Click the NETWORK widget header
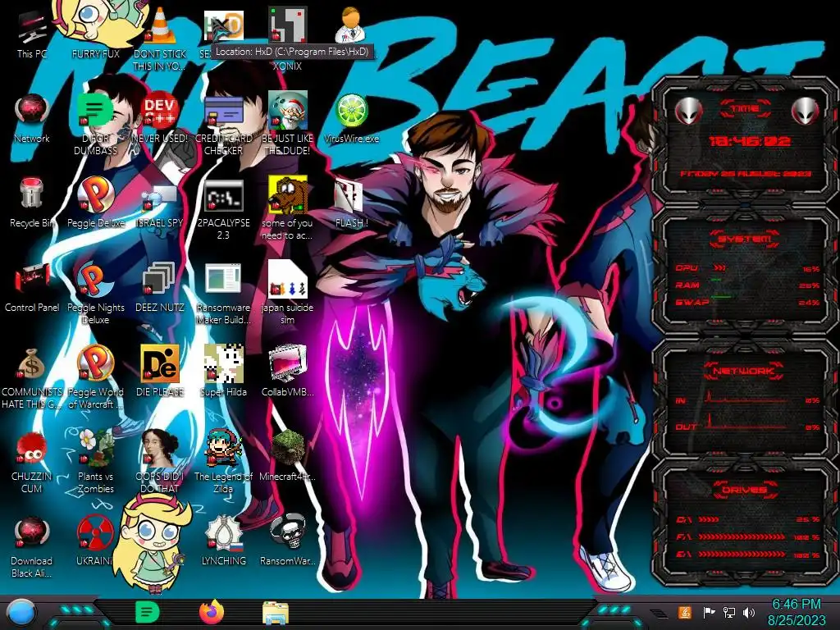Screen dimensions: 840x630 tap(745, 371)
